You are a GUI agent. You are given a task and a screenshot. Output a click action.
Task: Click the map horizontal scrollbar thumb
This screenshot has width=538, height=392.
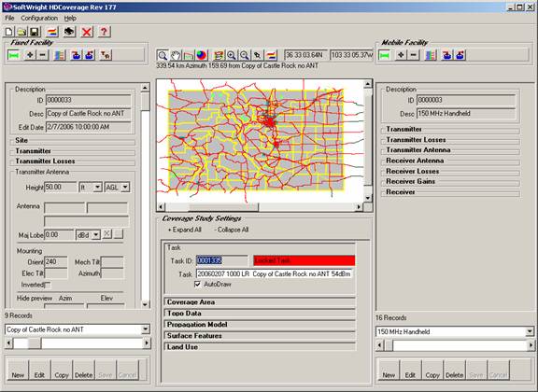pyautogui.click(x=223, y=207)
